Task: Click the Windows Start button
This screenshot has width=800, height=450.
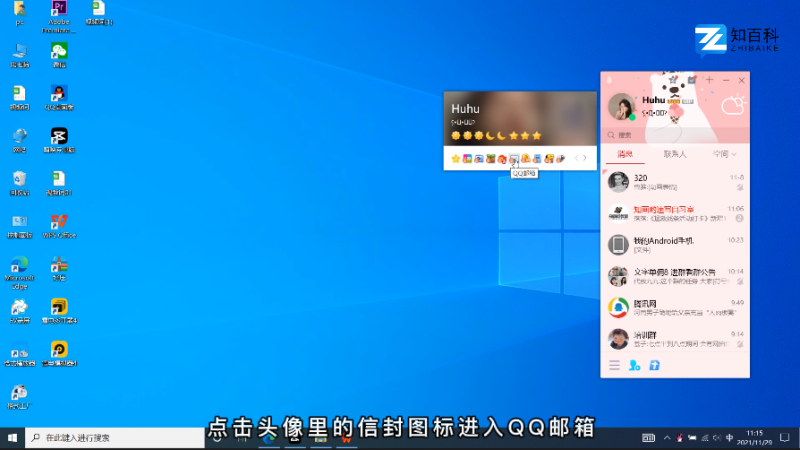Action: click(x=12, y=438)
